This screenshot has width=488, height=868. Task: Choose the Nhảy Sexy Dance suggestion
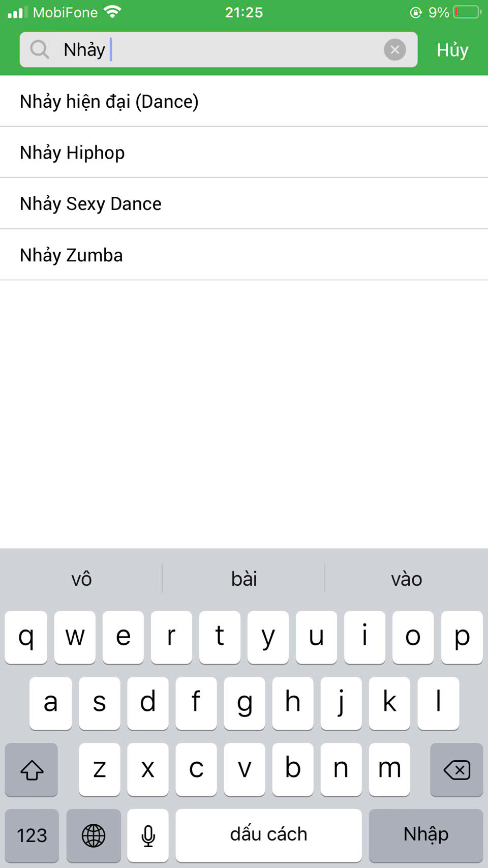tap(244, 203)
